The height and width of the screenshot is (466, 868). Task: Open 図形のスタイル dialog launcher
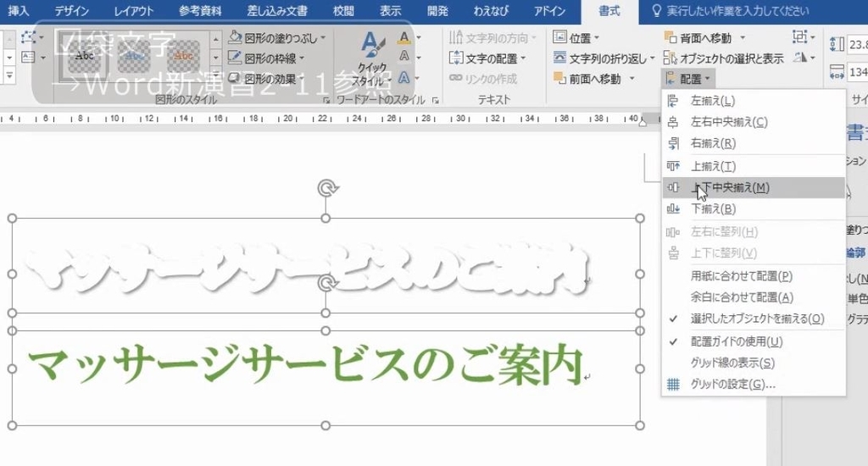[x=326, y=100]
